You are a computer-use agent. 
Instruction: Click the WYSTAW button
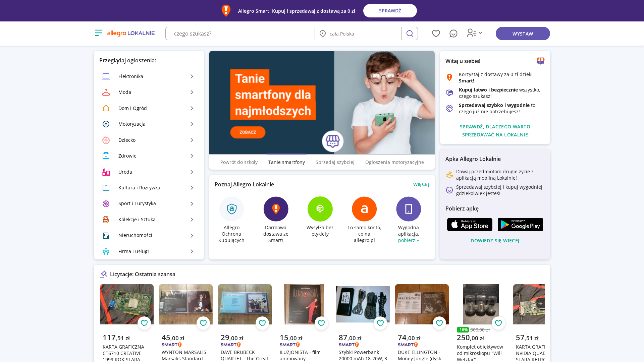click(523, 34)
